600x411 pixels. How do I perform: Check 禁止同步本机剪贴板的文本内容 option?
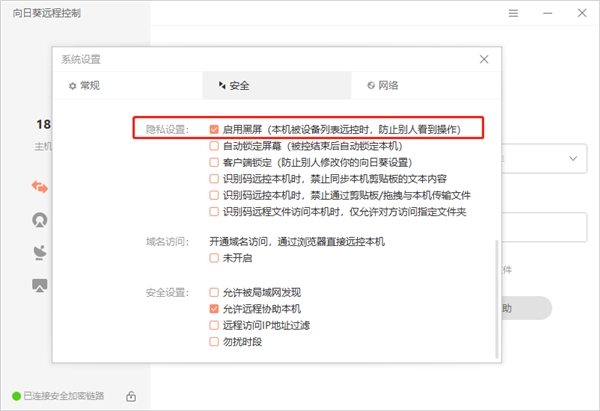214,179
